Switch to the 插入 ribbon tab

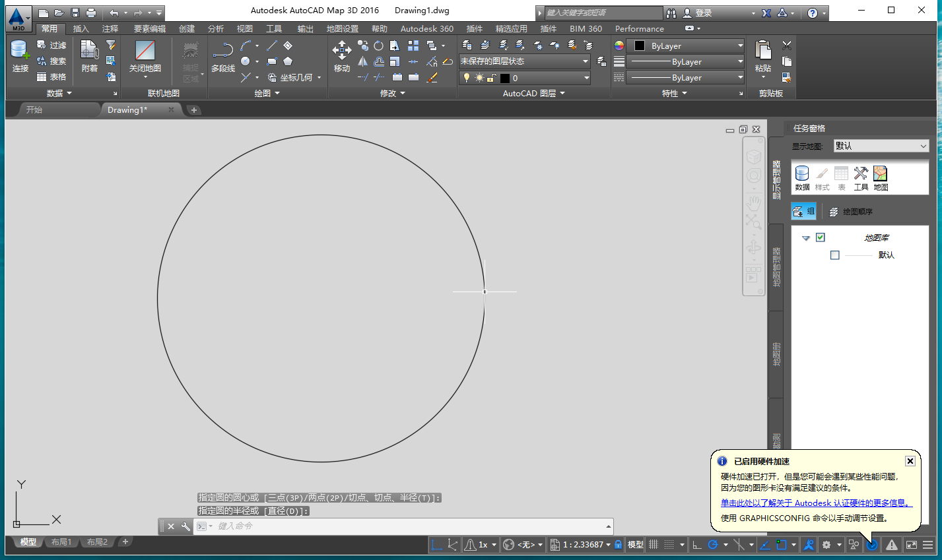[x=81, y=28]
